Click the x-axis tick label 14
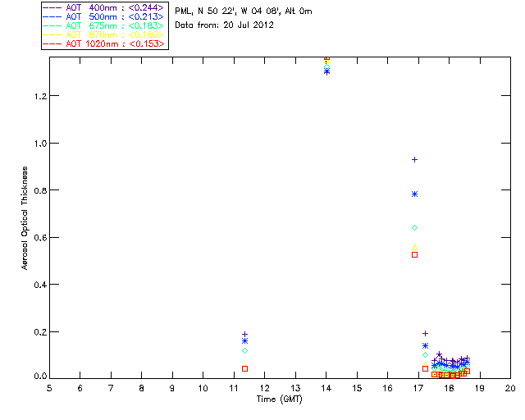 pos(326,389)
